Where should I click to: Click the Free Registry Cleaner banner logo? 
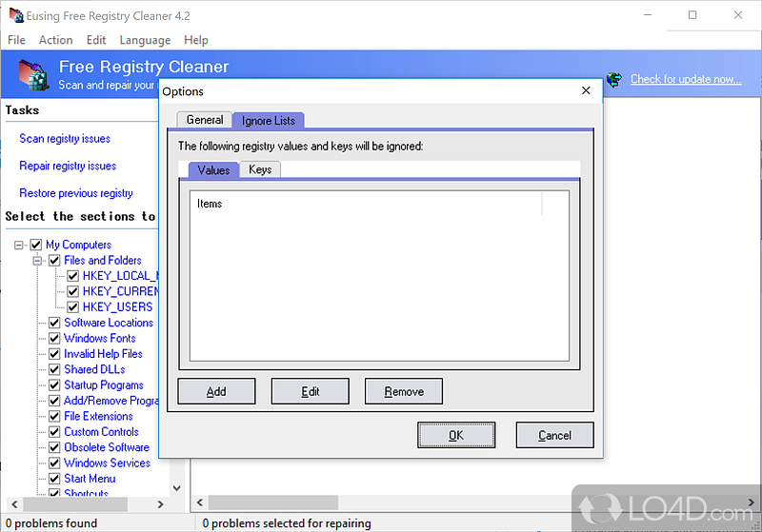click(33, 75)
